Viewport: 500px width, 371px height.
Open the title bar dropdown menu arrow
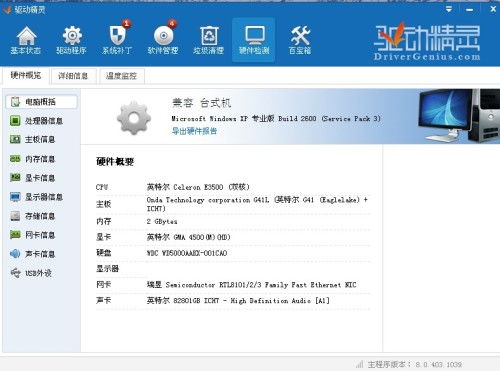coord(449,9)
